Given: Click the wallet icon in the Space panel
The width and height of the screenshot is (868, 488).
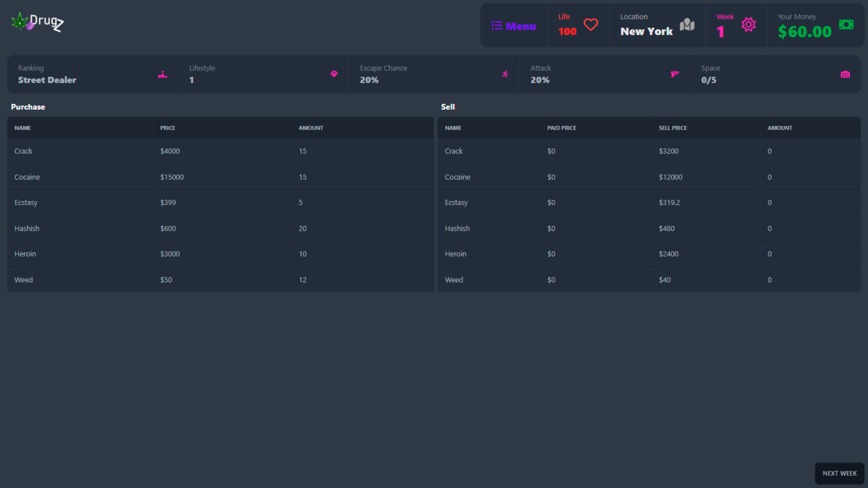Looking at the screenshot, I should coord(845,74).
